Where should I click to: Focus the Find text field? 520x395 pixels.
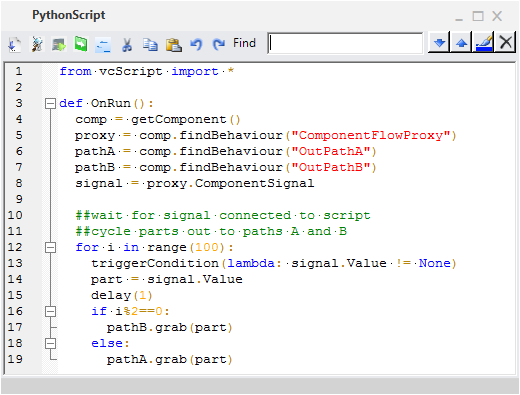(x=345, y=43)
